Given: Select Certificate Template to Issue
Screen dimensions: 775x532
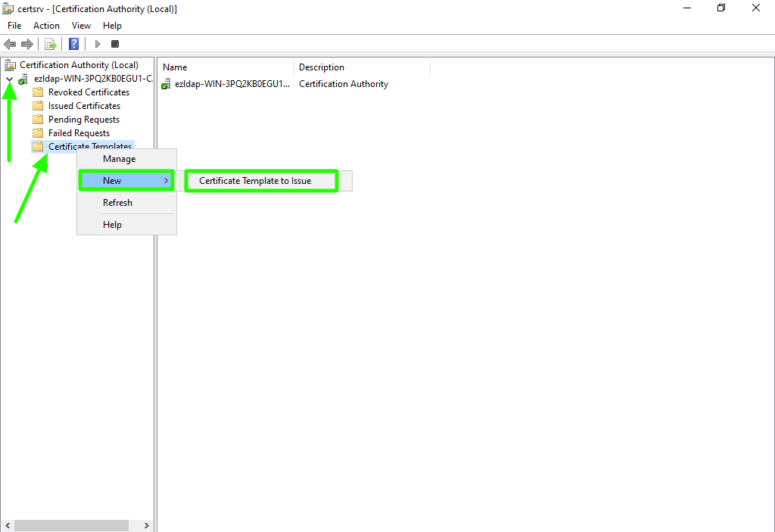Looking at the screenshot, I should click(255, 181).
